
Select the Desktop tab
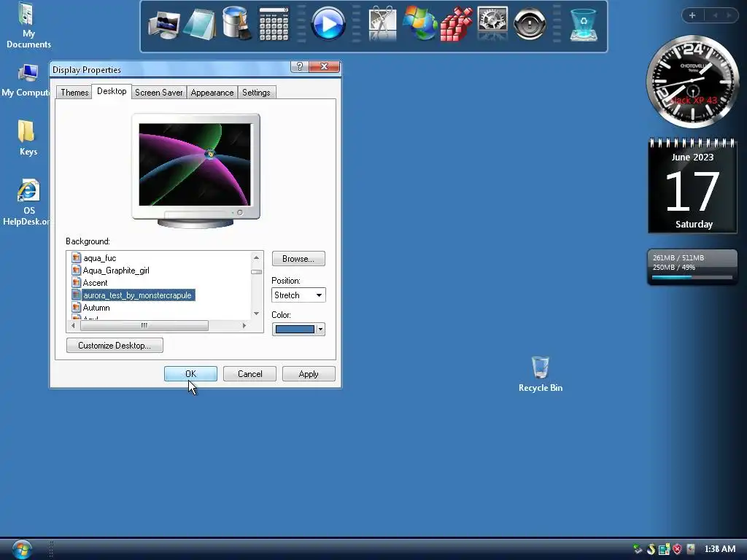(x=112, y=91)
